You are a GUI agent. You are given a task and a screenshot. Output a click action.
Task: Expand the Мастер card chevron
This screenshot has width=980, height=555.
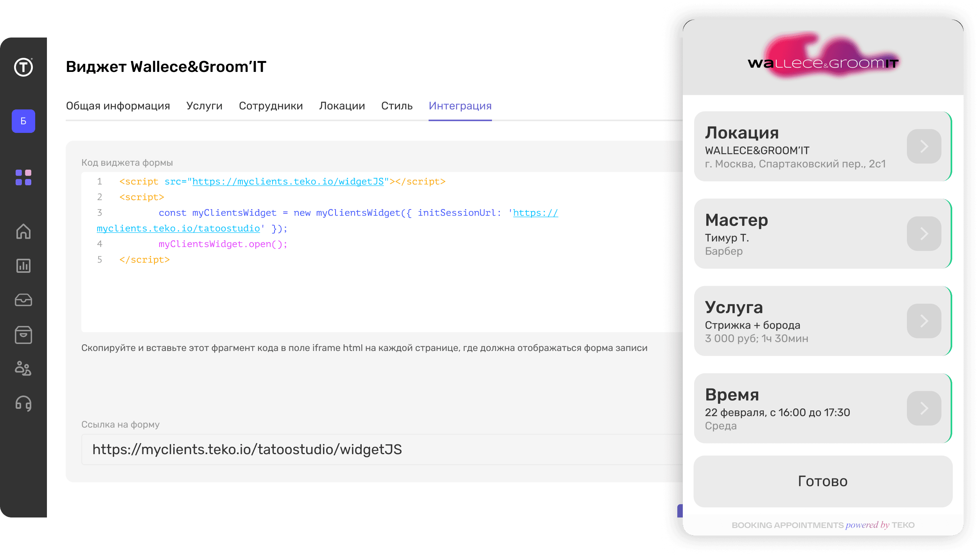click(x=924, y=233)
